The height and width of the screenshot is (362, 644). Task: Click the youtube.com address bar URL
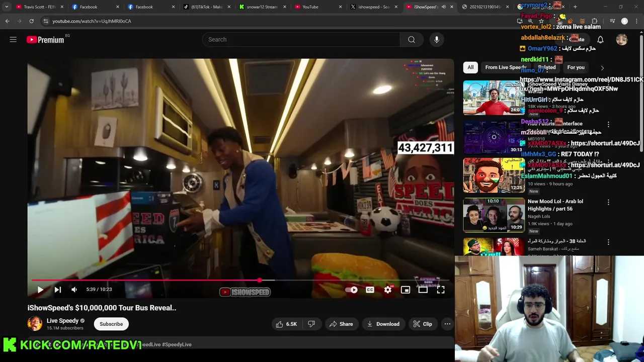point(92,21)
